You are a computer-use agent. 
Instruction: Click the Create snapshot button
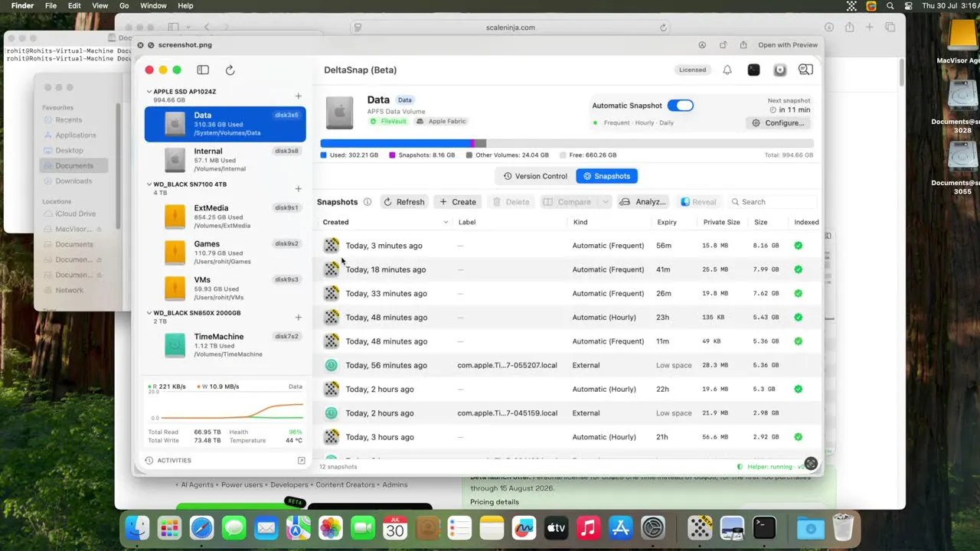458,202
